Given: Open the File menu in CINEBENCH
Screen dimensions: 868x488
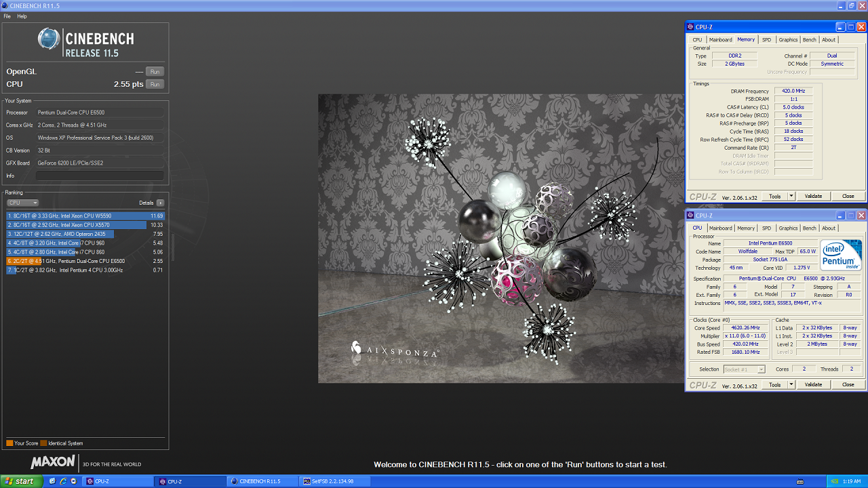Looking at the screenshot, I should (x=7, y=16).
